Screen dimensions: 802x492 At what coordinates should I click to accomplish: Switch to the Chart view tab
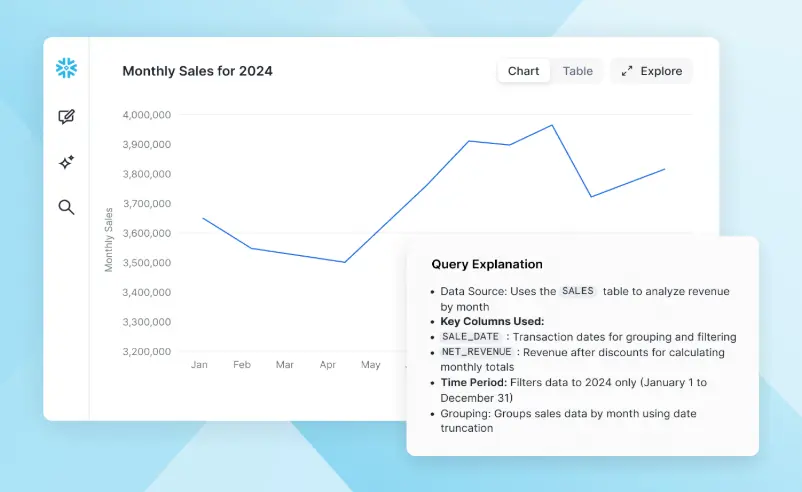point(523,71)
